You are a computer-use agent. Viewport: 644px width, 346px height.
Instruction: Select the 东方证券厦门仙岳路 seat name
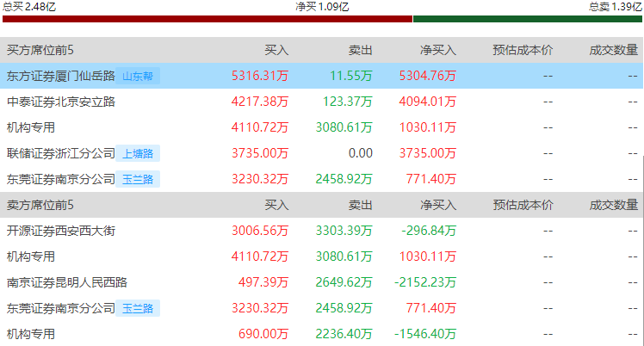coord(61,76)
